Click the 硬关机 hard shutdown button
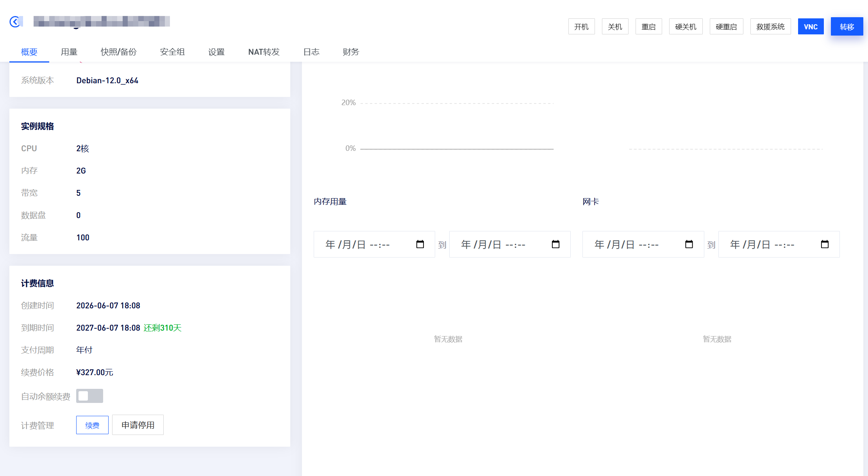 (686, 27)
